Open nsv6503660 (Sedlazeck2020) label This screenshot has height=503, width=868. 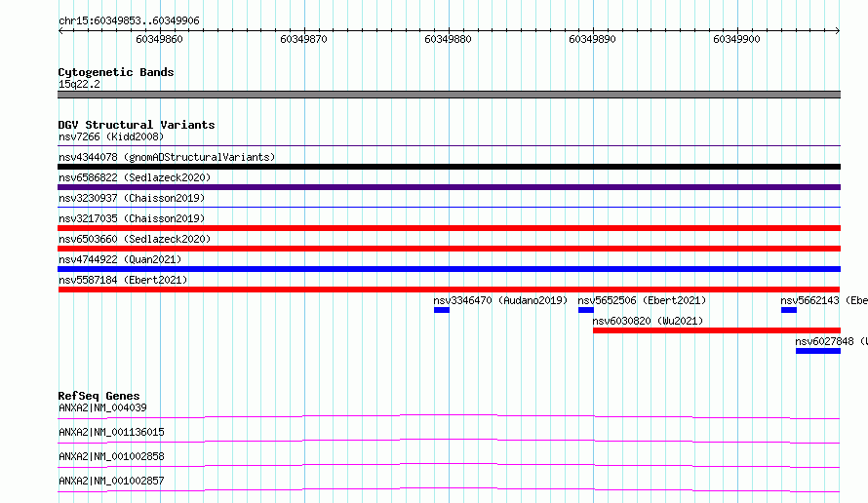pos(135,239)
